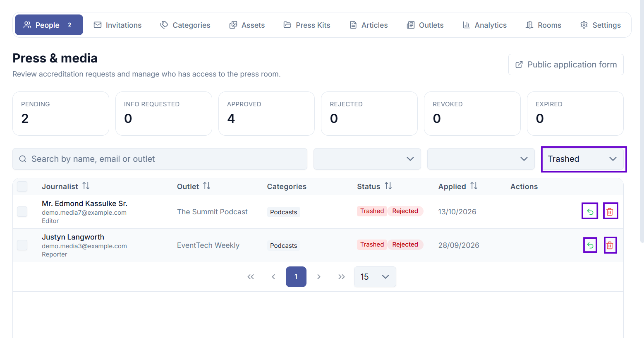Tick checkbox for Justyn Langworth row
This screenshot has height=338, width=644.
pos(22,245)
